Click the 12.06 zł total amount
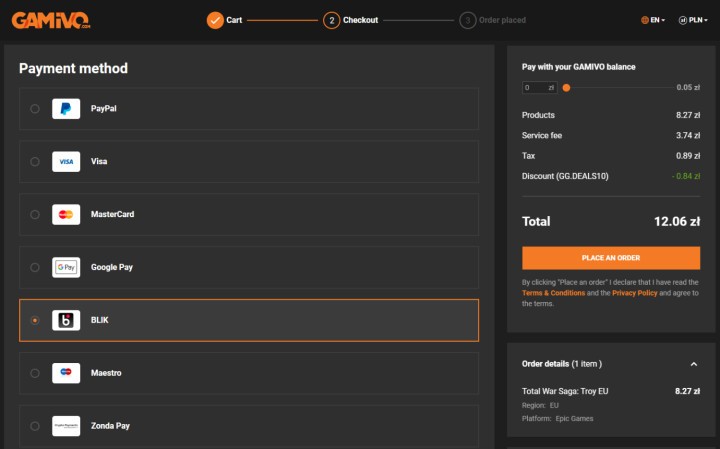The image size is (720, 449). pyautogui.click(x=677, y=222)
